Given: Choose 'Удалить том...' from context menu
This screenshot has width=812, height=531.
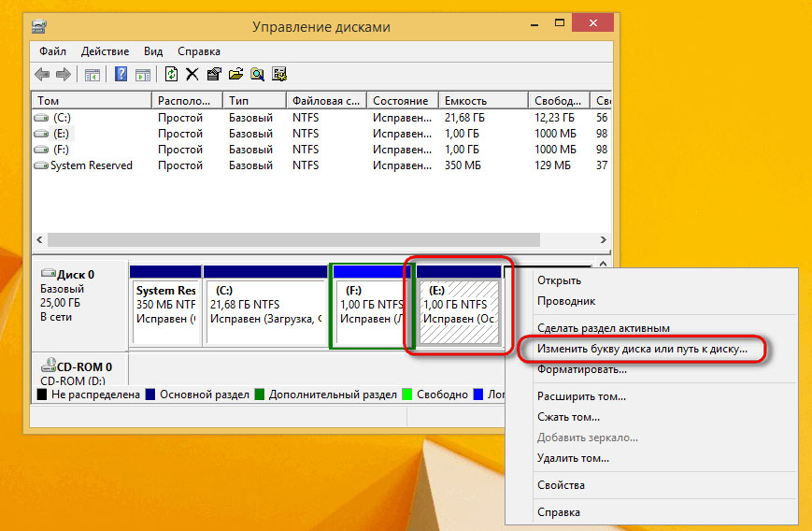Looking at the screenshot, I should (573, 458).
